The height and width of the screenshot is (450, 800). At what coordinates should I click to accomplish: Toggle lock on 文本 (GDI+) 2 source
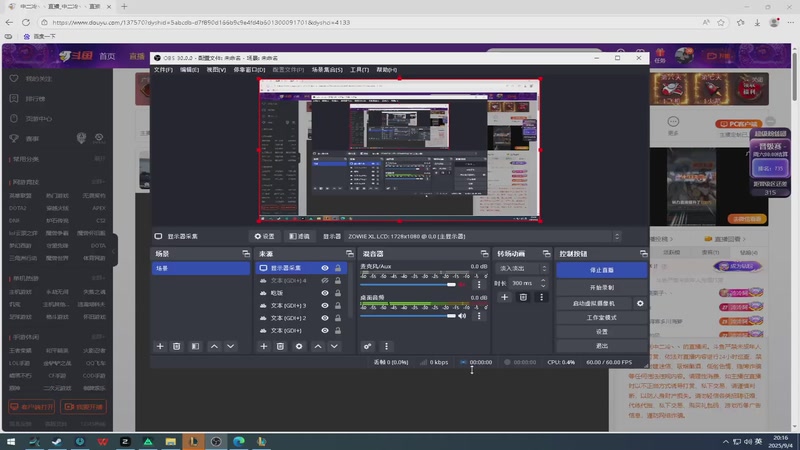338,318
